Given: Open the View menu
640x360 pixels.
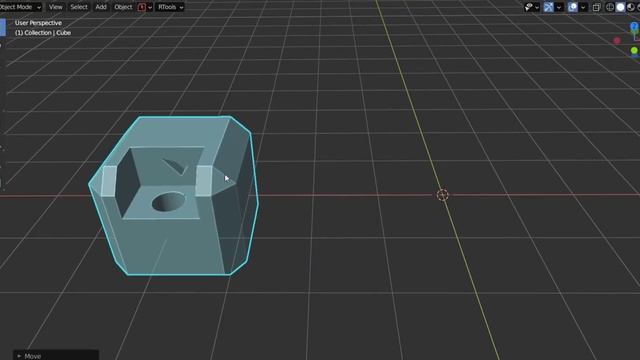Looking at the screenshot, I should 56,7.
